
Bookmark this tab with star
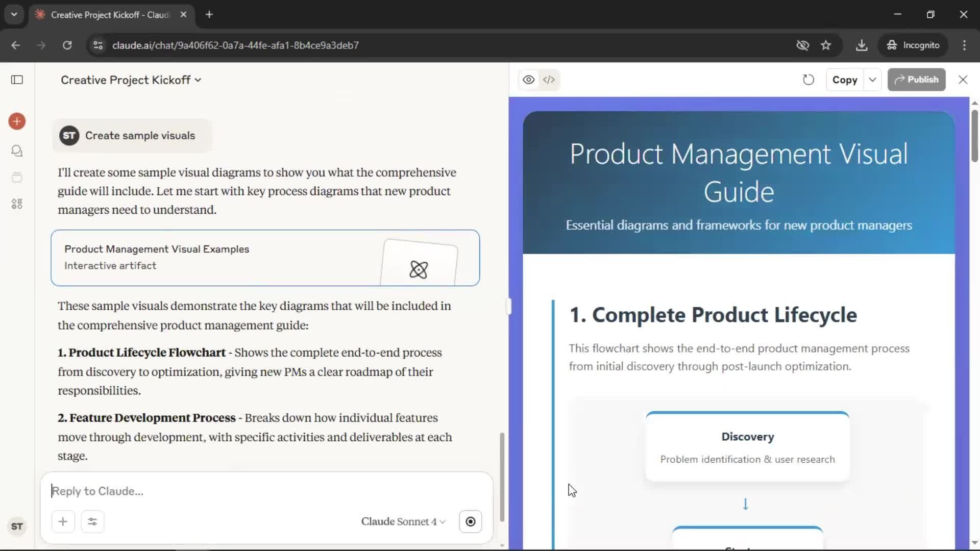click(x=826, y=45)
